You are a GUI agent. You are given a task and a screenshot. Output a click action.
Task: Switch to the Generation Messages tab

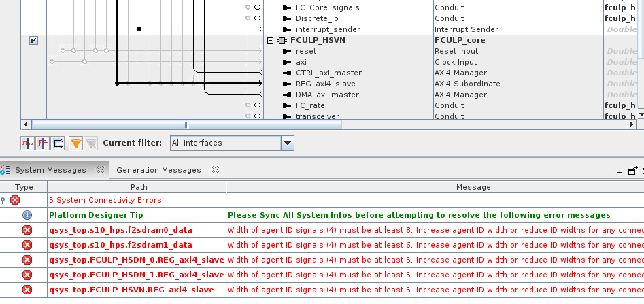coord(158,170)
